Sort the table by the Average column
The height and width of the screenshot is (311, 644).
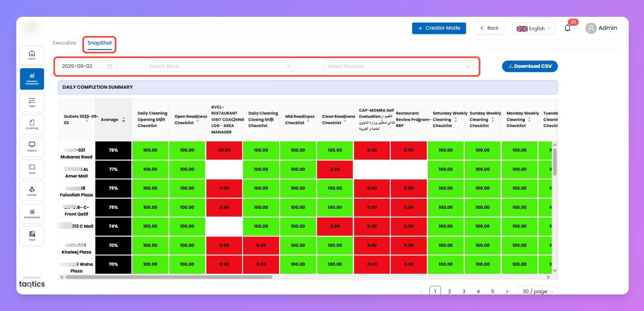coord(124,120)
